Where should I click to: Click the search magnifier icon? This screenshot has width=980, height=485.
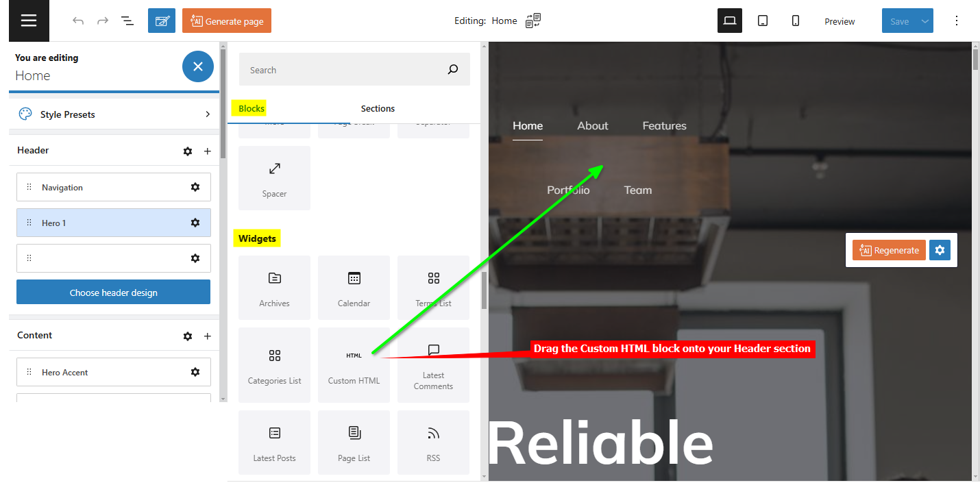click(x=453, y=69)
